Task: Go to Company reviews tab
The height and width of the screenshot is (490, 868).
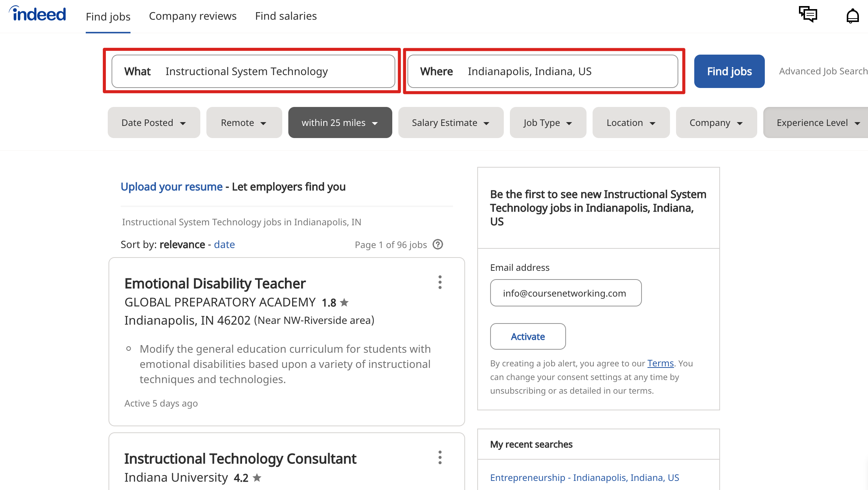Action: click(x=193, y=16)
